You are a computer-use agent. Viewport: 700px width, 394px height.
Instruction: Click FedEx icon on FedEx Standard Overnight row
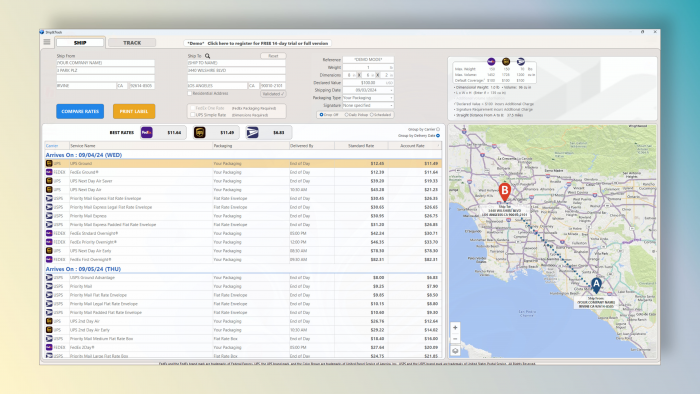pos(49,233)
